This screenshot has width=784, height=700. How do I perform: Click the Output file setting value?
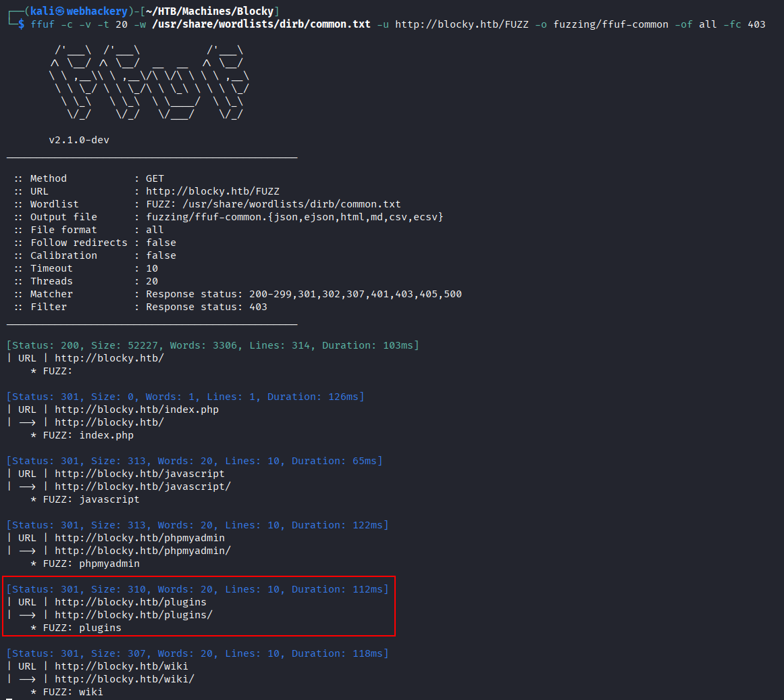(294, 217)
